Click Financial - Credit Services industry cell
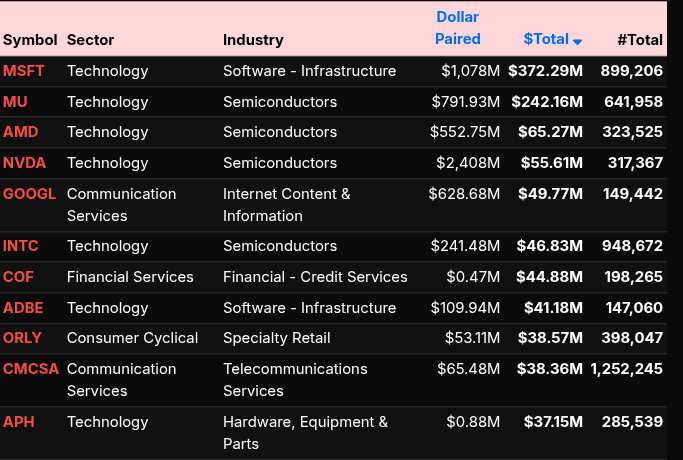The image size is (683, 460). coord(315,277)
